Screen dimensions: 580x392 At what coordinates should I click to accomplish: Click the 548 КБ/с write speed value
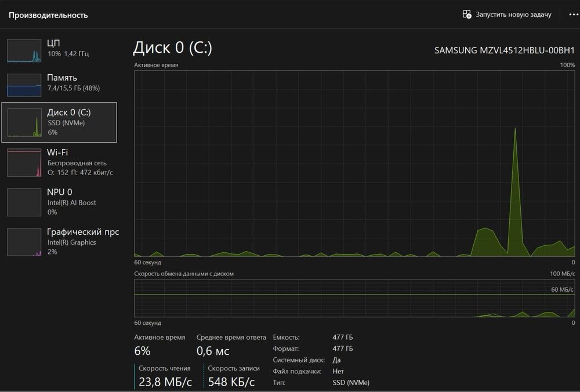point(231,382)
